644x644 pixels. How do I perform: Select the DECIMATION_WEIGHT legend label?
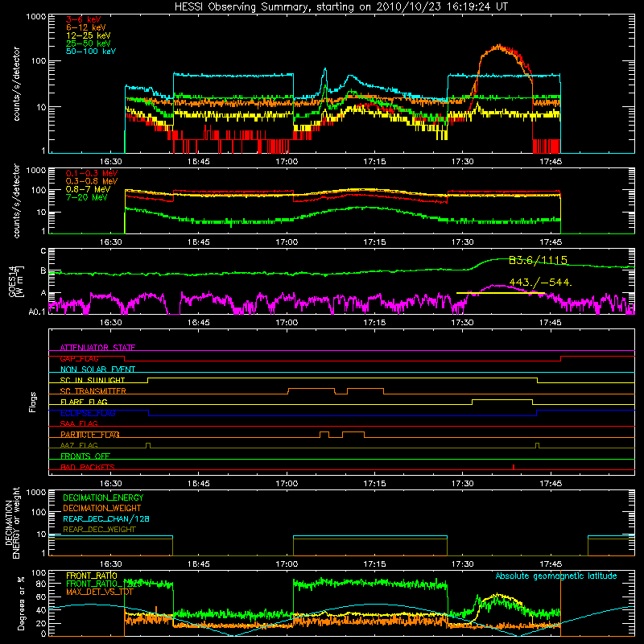point(102,508)
